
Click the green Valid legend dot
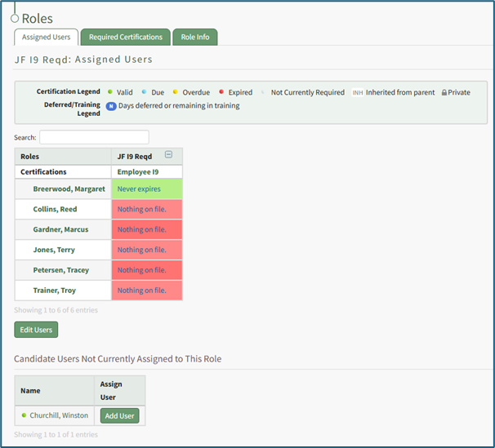coord(110,92)
